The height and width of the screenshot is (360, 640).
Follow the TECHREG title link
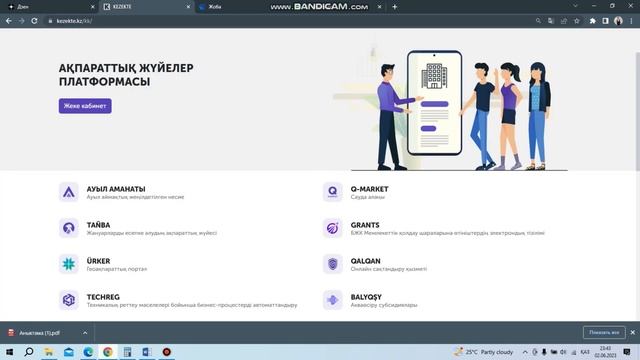click(x=103, y=297)
